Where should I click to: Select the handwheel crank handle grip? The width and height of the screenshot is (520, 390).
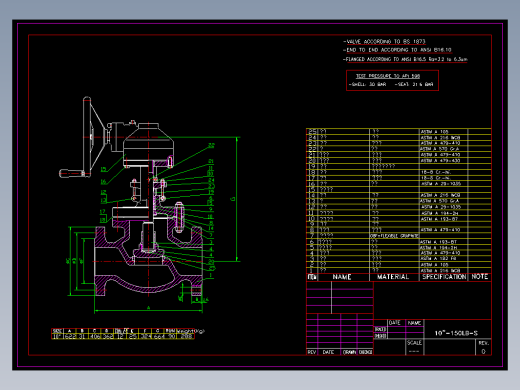71,173
